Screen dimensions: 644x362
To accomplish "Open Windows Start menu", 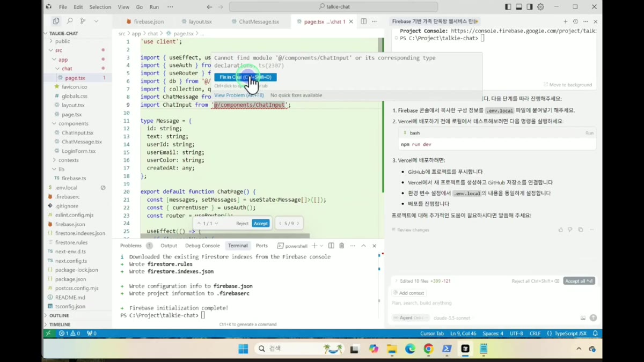I will [243, 349].
